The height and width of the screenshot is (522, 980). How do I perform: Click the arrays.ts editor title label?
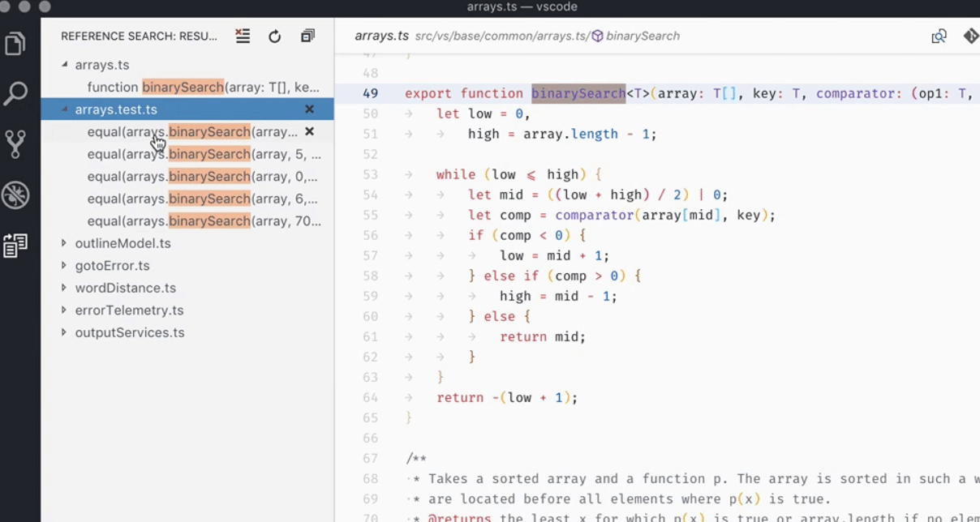point(381,36)
